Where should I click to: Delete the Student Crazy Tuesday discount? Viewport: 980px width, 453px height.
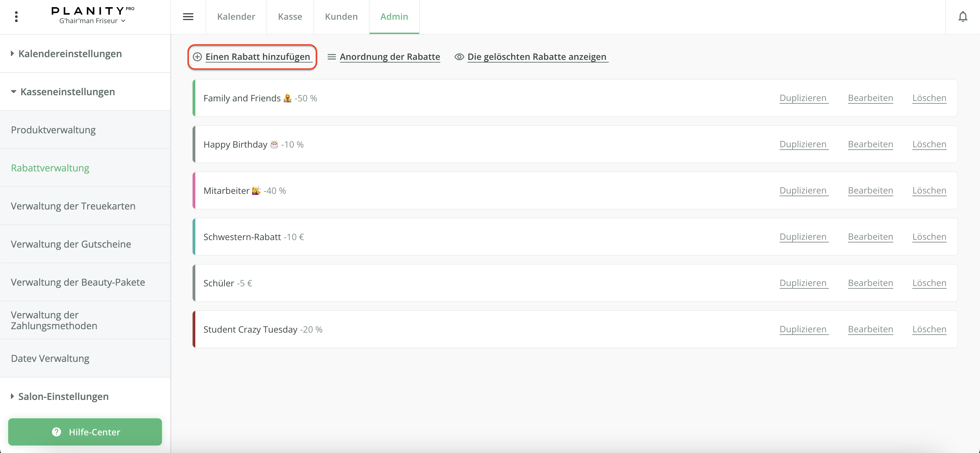click(929, 329)
